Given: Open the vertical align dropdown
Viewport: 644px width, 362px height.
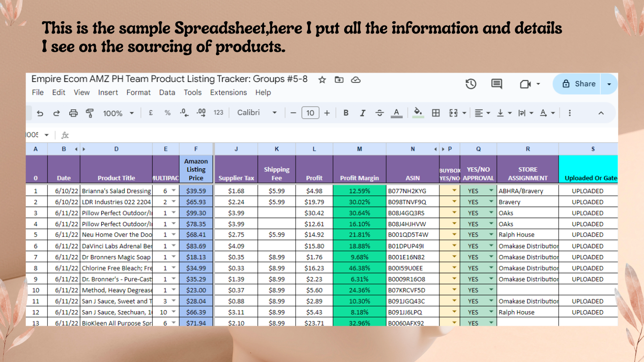Looking at the screenshot, I should coord(504,113).
